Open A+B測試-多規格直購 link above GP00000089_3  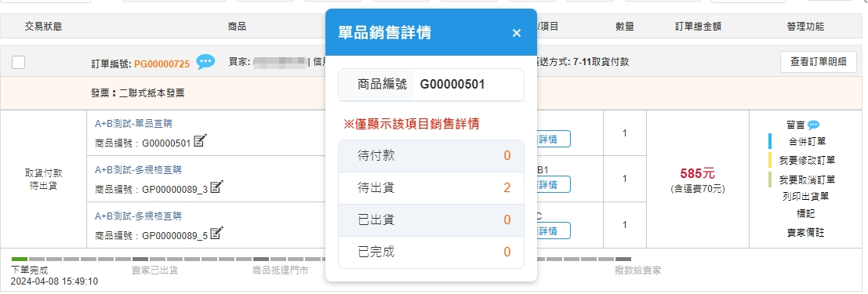(138, 169)
